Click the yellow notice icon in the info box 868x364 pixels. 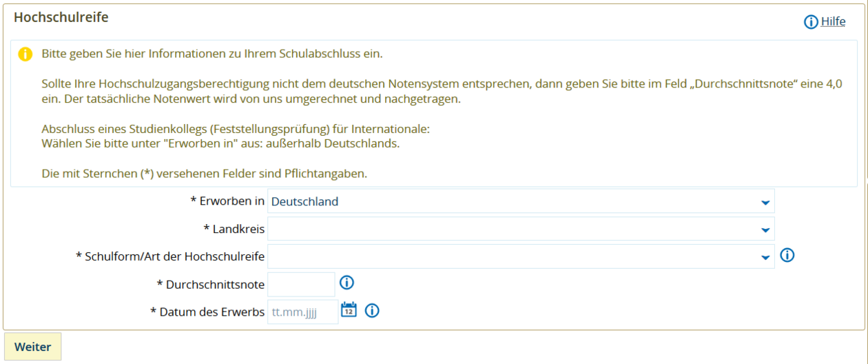(x=25, y=54)
